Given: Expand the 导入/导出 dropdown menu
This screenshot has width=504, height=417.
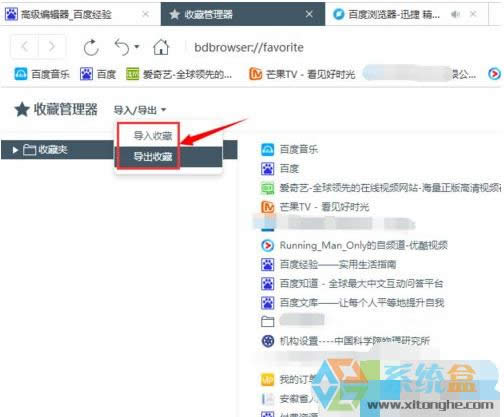Looking at the screenshot, I should (x=140, y=110).
